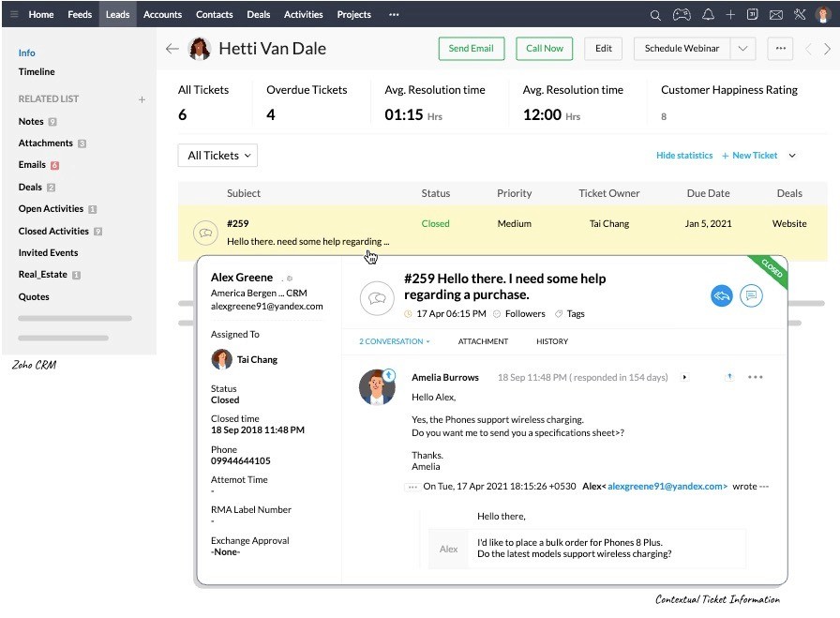
Task: Open Quotes related list
Action: click(34, 297)
